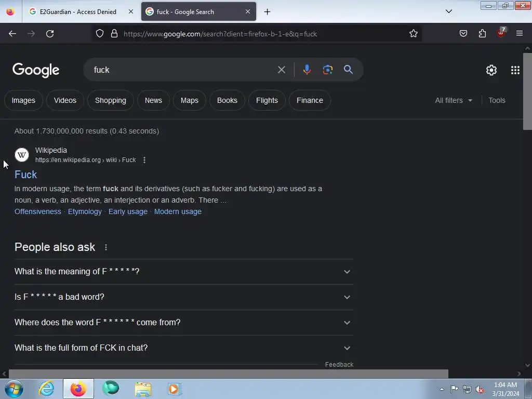Open Firefox application hamburger menu
The image size is (532, 399).
coord(520,33)
